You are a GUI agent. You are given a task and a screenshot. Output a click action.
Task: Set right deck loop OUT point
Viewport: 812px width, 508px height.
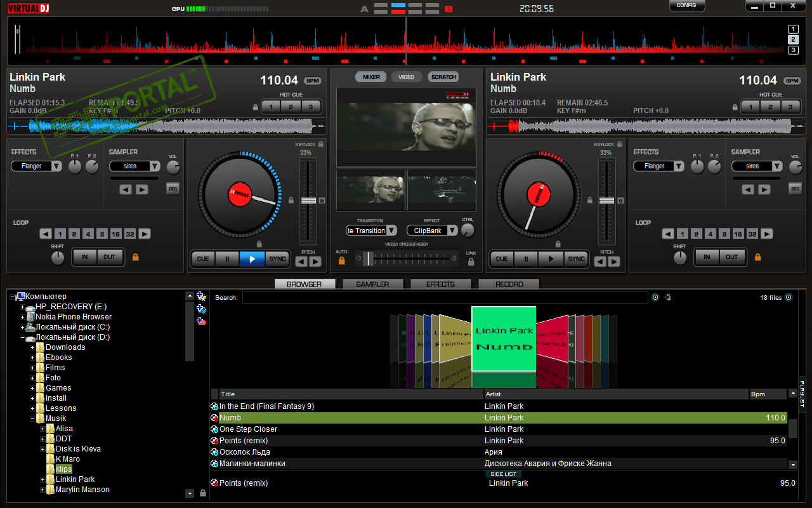(x=732, y=257)
